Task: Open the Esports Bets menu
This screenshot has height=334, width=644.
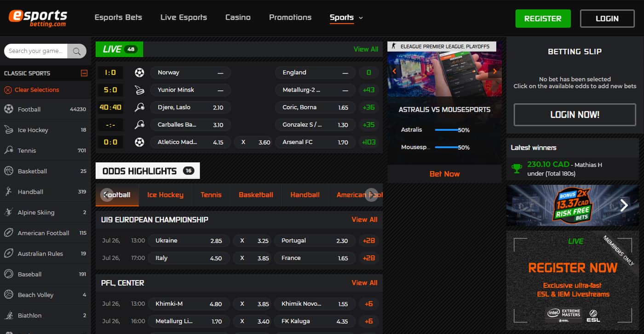Action: click(x=118, y=18)
